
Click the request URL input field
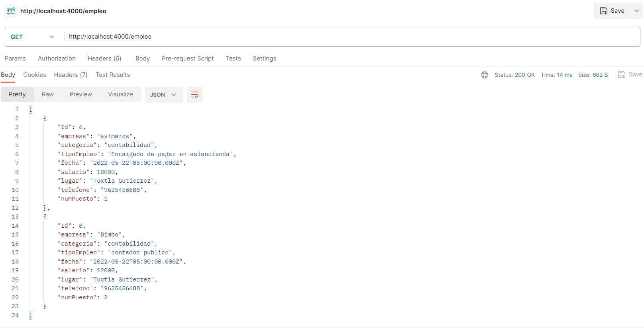click(351, 37)
